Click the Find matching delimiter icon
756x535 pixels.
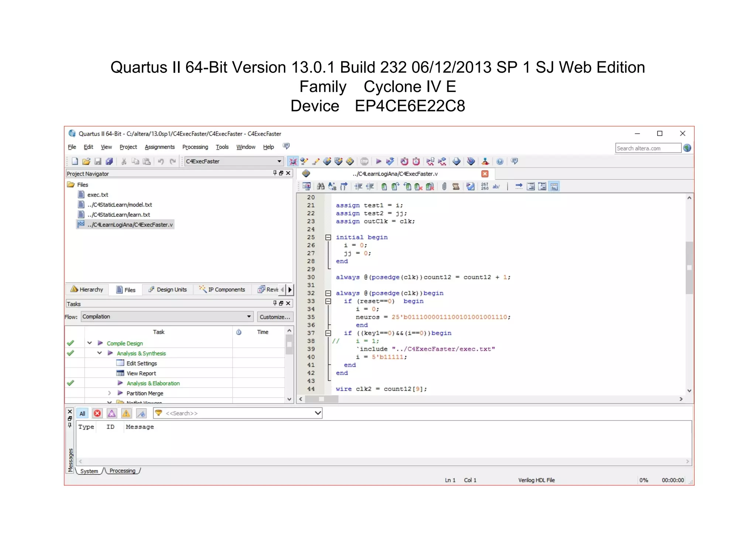pyautogui.click(x=344, y=186)
